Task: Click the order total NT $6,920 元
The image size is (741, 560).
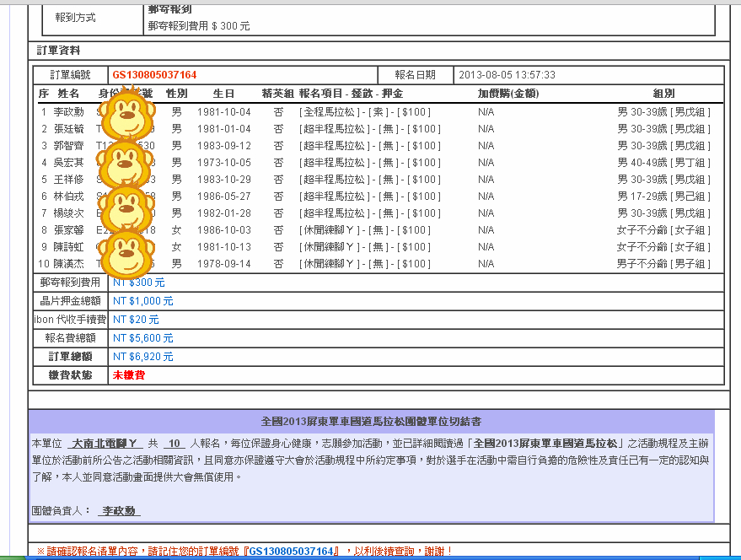Action: [x=143, y=357]
